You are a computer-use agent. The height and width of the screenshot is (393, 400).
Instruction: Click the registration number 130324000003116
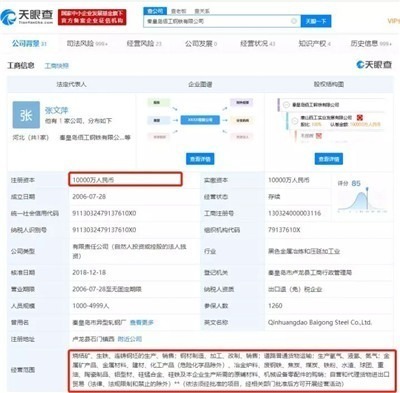[x=294, y=213]
